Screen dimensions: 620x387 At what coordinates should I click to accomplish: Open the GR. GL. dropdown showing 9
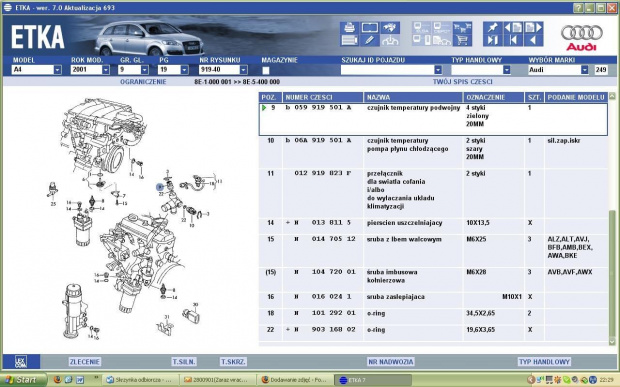pos(145,70)
